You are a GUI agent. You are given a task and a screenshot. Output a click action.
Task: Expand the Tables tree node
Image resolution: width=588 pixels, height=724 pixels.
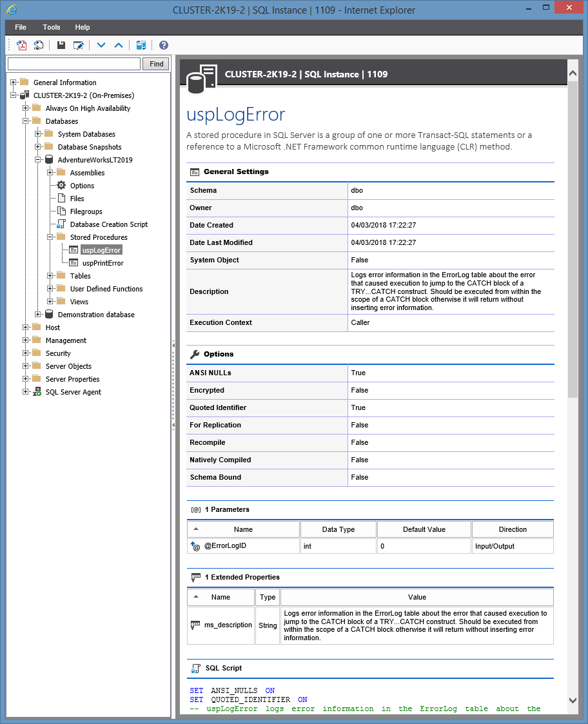(50, 276)
